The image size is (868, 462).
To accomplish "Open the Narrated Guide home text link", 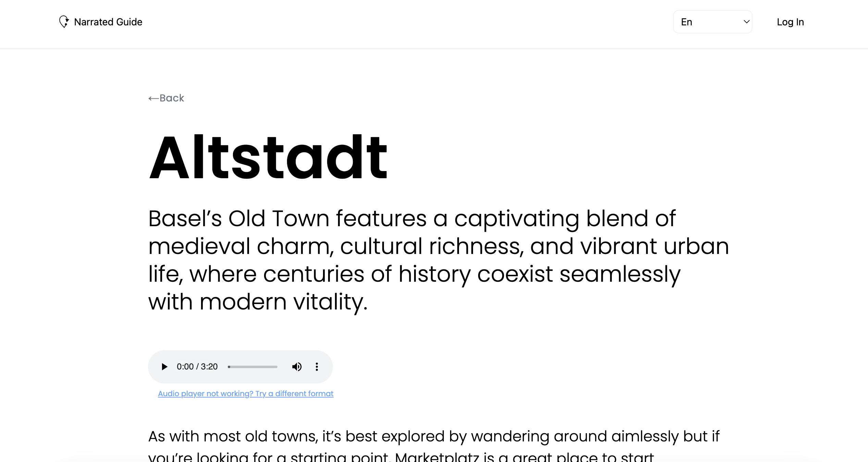I will tap(108, 22).
